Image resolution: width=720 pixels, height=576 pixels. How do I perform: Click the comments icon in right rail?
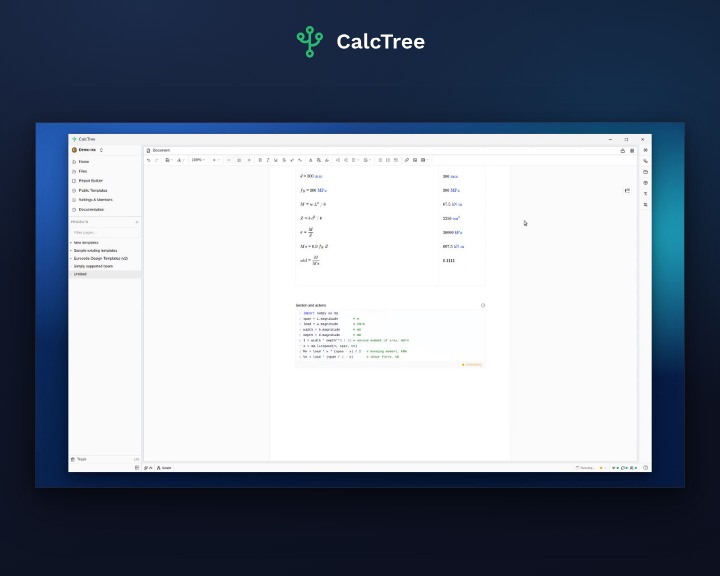(646, 205)
